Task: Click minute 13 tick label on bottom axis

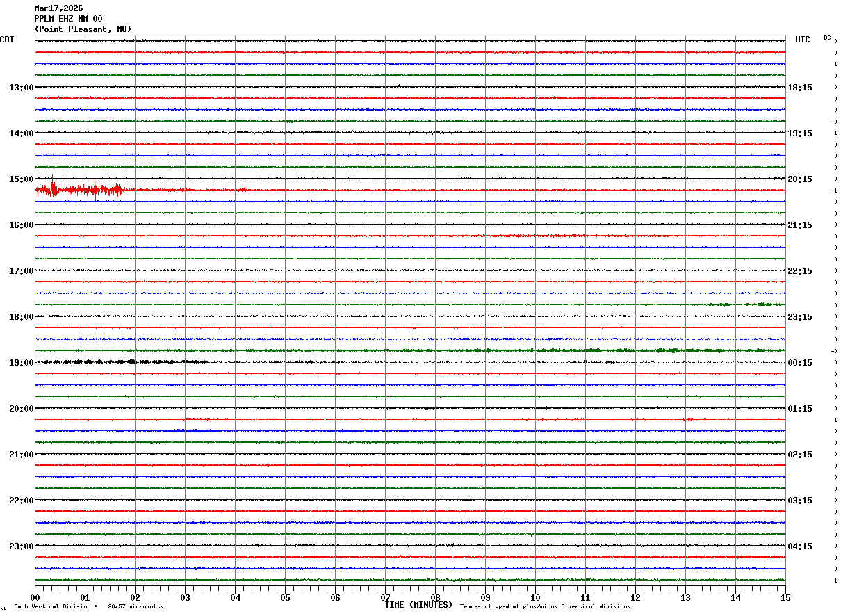Action: coord(685,597)
